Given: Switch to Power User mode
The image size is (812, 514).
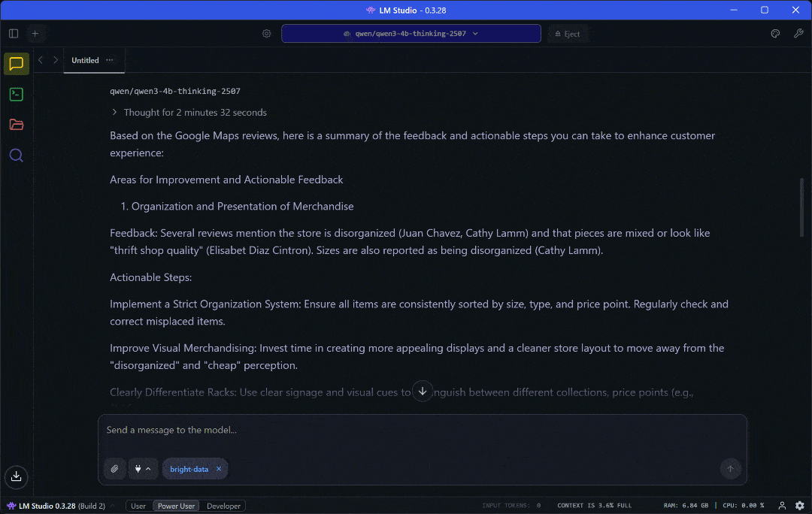Looking at the screenshot, I should (175, 506).
